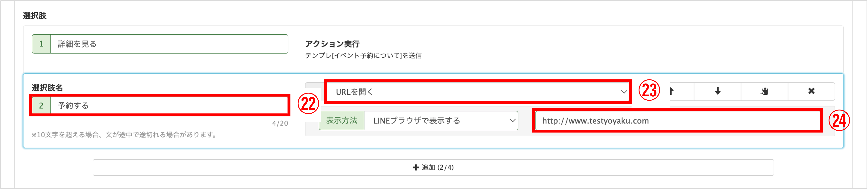Click the 4/20 character counter
This screenshot has width=868, height=189.
point(280,123)
